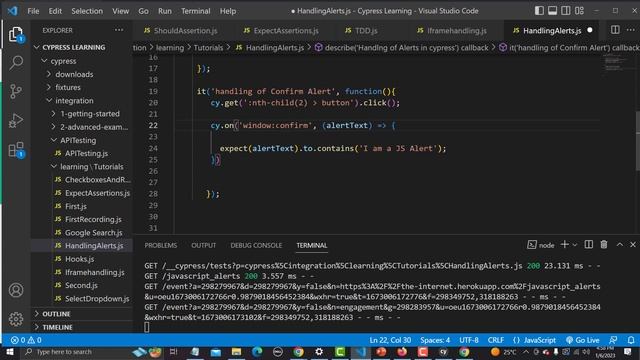The width and height of the screenshot is (640, 360).
Task: Open Windows Start menu
Action: tap(10, 352)
